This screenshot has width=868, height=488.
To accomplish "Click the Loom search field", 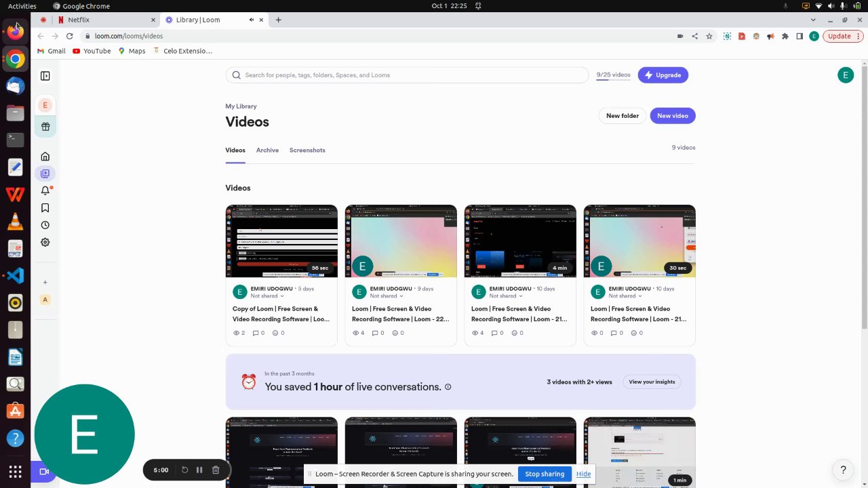I will 407,75.
